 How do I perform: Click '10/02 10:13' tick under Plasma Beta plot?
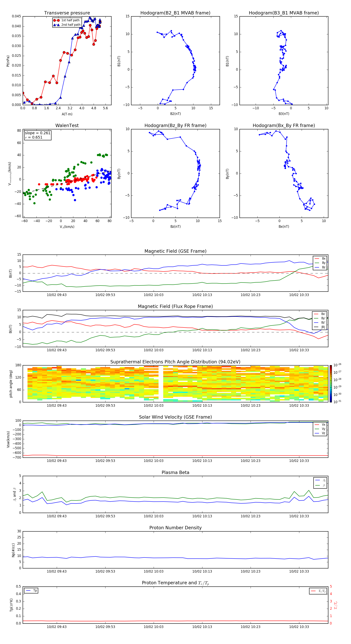202,516
